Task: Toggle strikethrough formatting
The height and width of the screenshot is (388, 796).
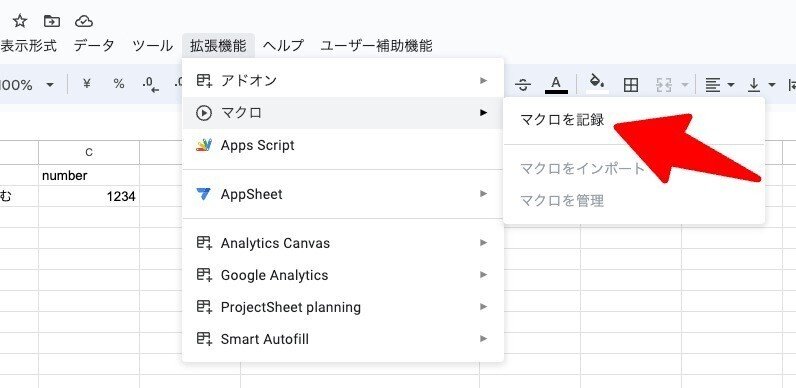Action: pos(522,85)
